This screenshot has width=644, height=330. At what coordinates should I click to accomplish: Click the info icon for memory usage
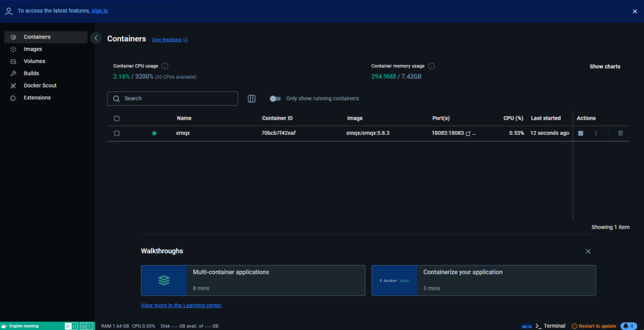[431, 66]
